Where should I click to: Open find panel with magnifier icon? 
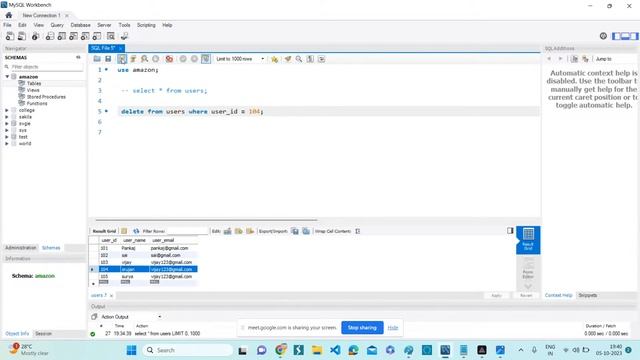point(299,59)
